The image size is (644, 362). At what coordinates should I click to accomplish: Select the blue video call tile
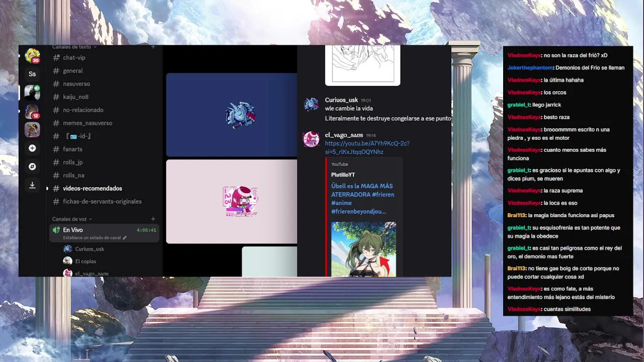pyautogui.click(x=231, y=115)
